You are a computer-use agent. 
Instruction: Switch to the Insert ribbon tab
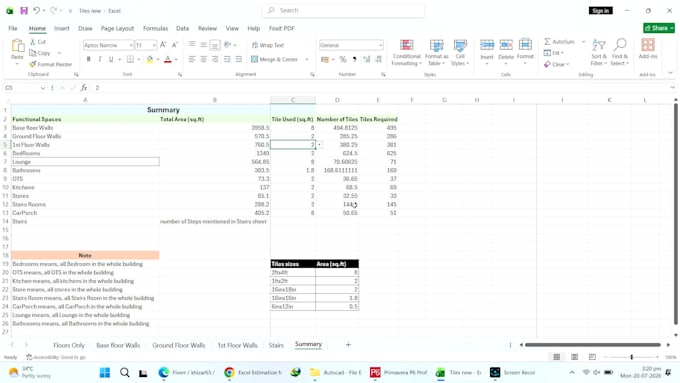(62, 28)
